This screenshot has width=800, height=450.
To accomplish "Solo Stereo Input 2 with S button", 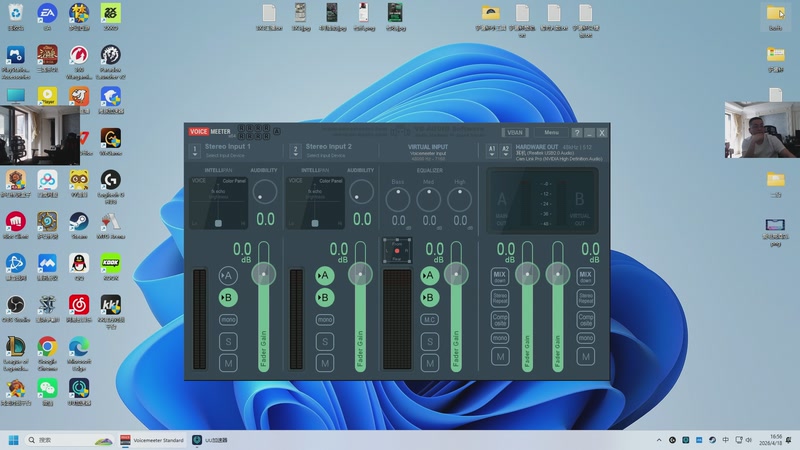I will [x=324, y=341].
